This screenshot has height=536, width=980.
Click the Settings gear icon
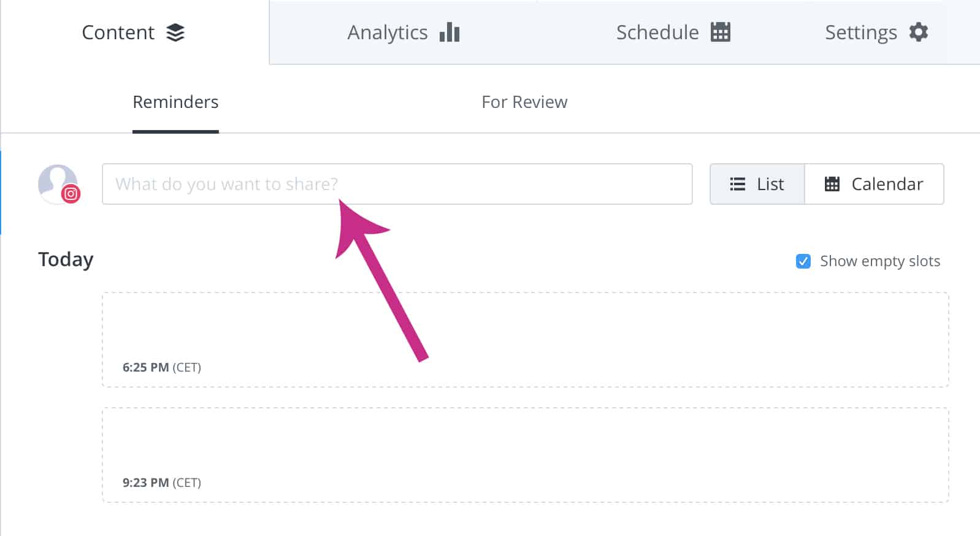pos(918,32)
